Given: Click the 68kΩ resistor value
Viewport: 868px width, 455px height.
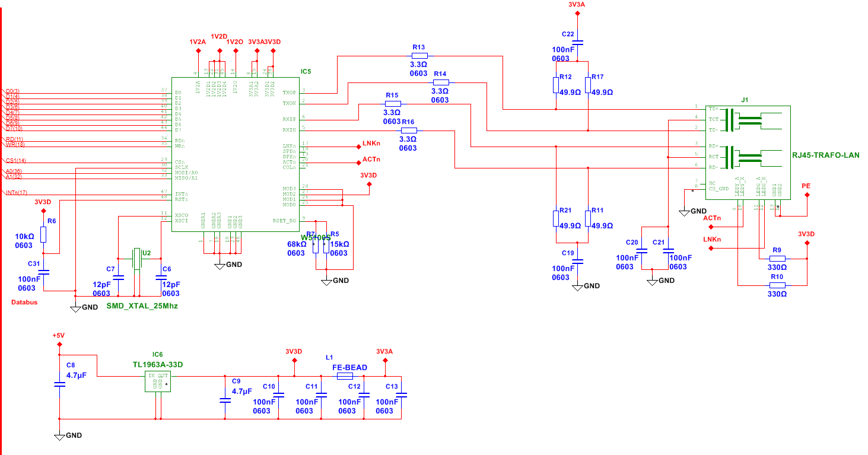Looking at the screenshot, I should (x=297, y=244).
